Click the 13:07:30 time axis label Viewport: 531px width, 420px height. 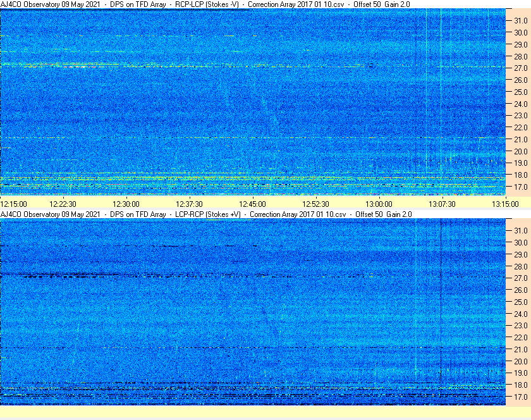pos(442,204)
